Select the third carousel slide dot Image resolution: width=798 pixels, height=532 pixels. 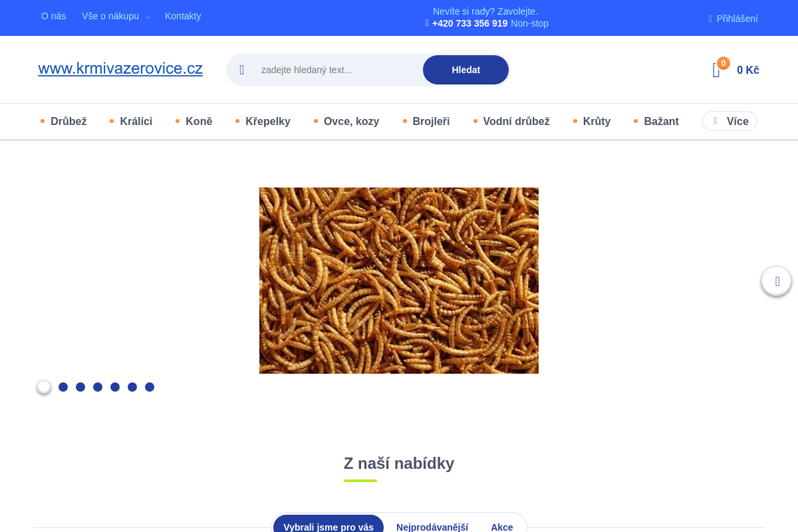tap(80, 387)
